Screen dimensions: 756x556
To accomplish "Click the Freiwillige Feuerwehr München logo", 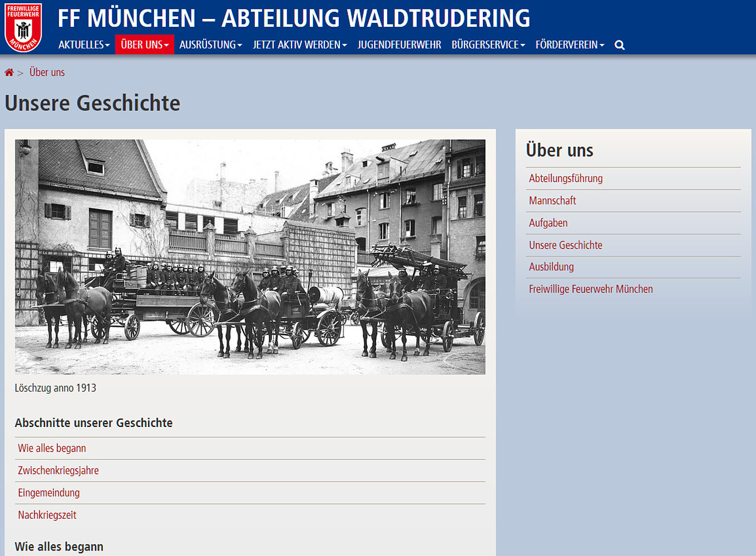I will click(x=23, y=28).
